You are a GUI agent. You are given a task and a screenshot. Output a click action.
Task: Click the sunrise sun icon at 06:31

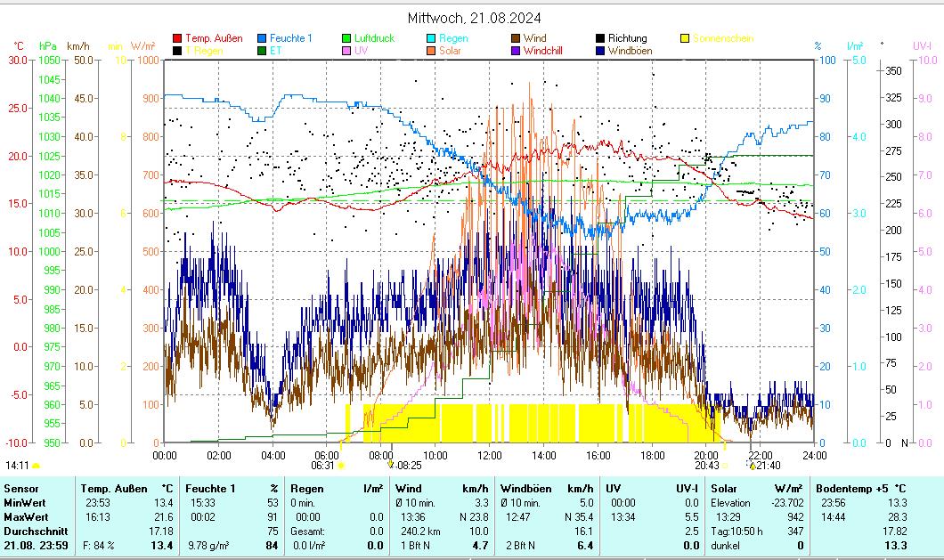tap(341, 466)
